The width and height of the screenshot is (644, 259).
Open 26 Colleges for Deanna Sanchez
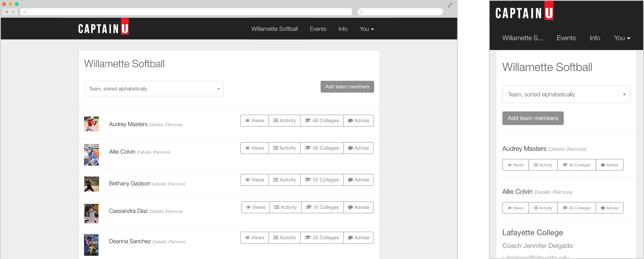(322, 238)
